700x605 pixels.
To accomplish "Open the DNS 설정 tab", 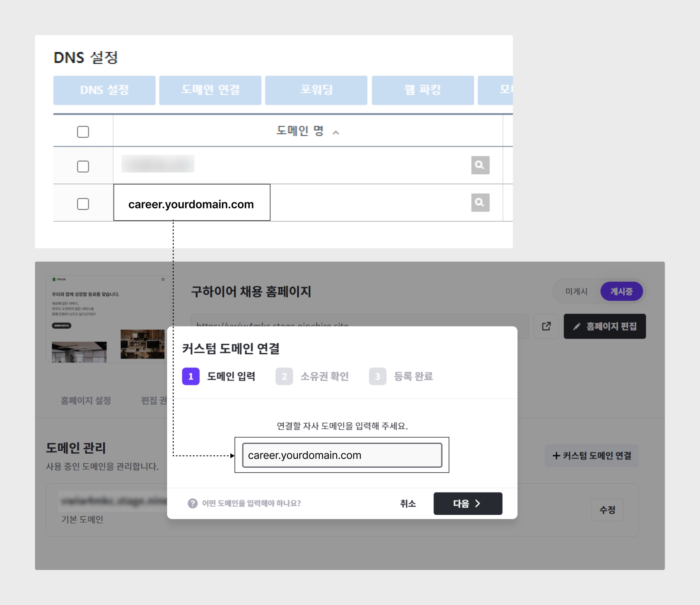I will pos(105,90).
